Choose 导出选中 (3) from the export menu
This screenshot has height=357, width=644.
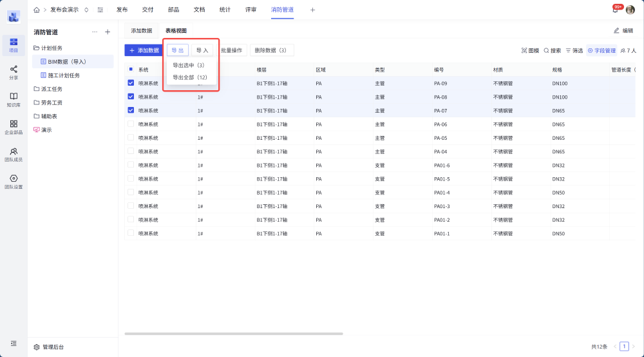click(x=189, y=65)
